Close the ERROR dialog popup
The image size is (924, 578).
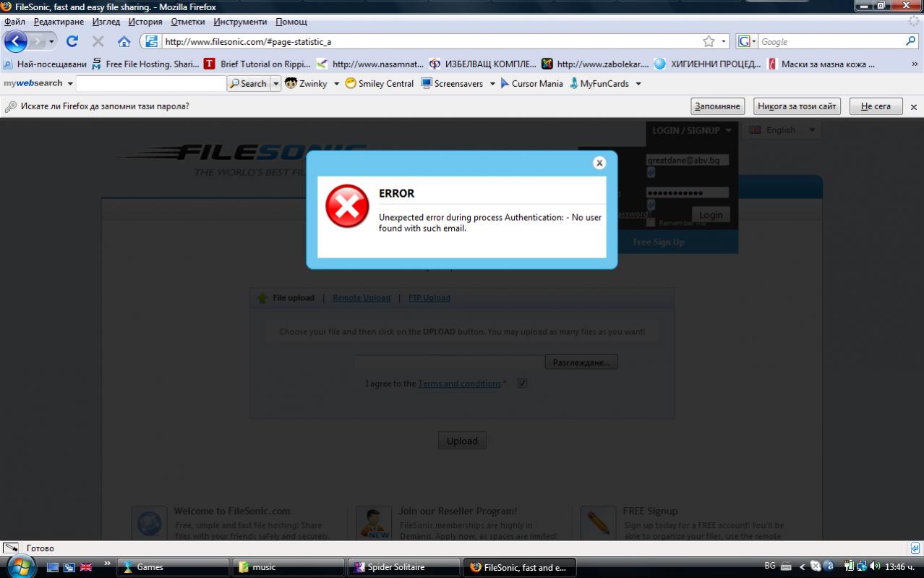click(x=599, y=163)
